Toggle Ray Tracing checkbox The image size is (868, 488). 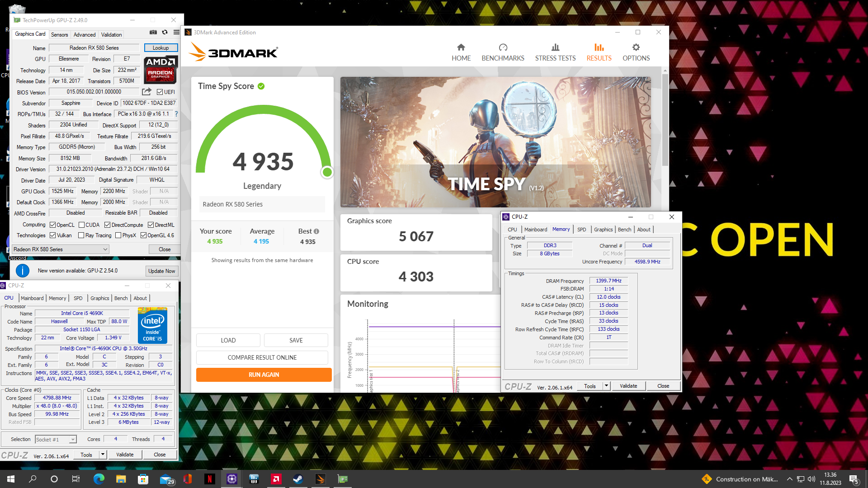pos(81,235)
